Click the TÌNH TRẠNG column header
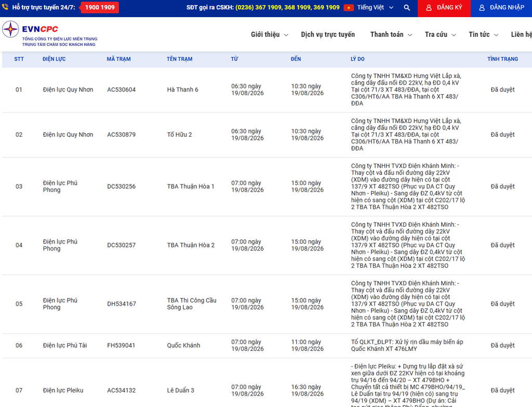Screen dimensions: 532x407 coord(502,59)
